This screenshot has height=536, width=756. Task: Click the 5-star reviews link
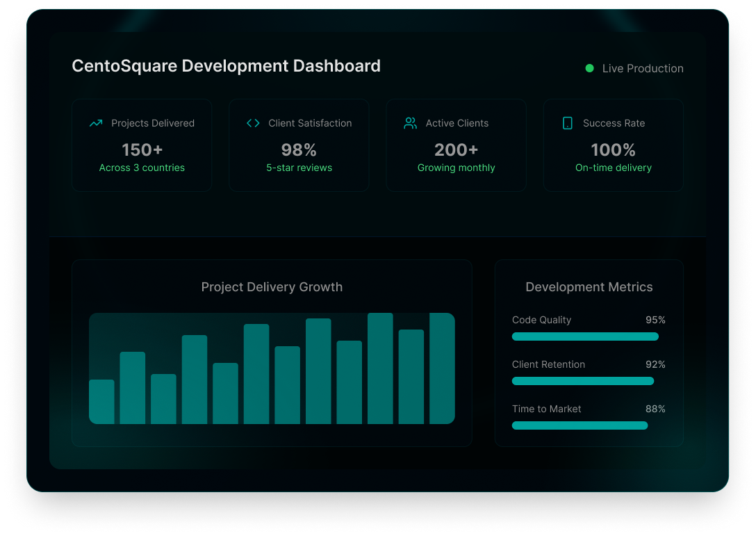pyautogui.click(x=299, y=168)
